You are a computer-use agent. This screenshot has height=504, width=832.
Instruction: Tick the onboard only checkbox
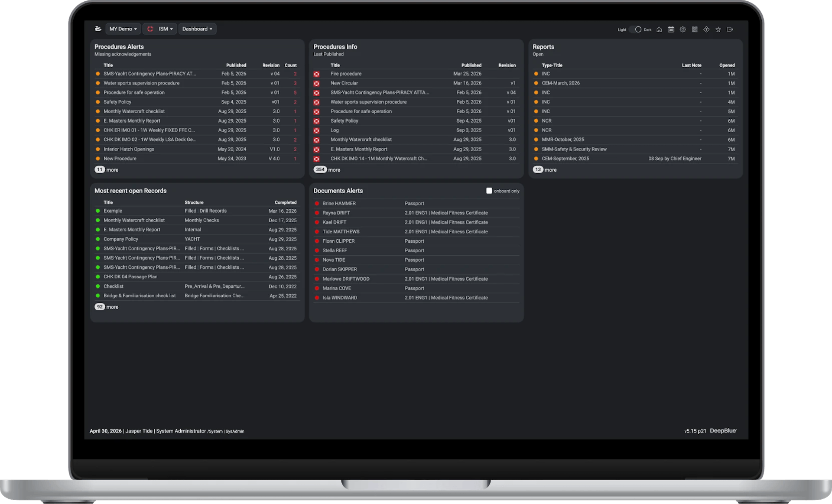tap(489, 191)
